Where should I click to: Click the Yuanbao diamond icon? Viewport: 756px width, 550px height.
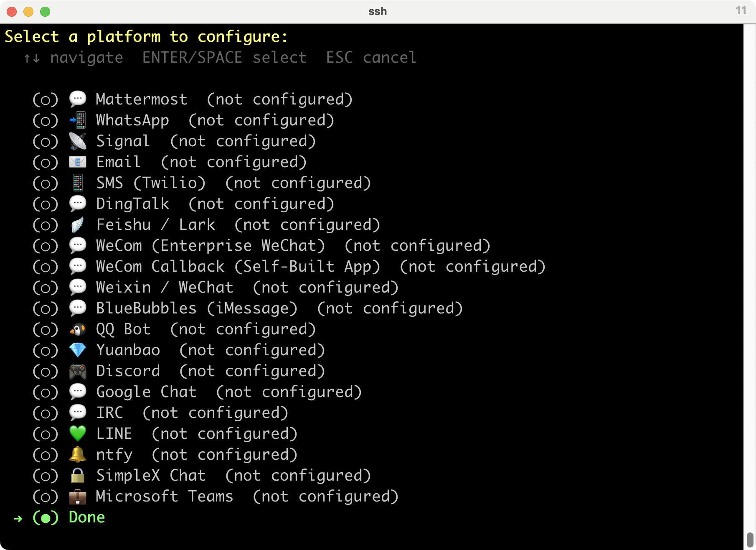pyautogui.click(x=78, y=350)
